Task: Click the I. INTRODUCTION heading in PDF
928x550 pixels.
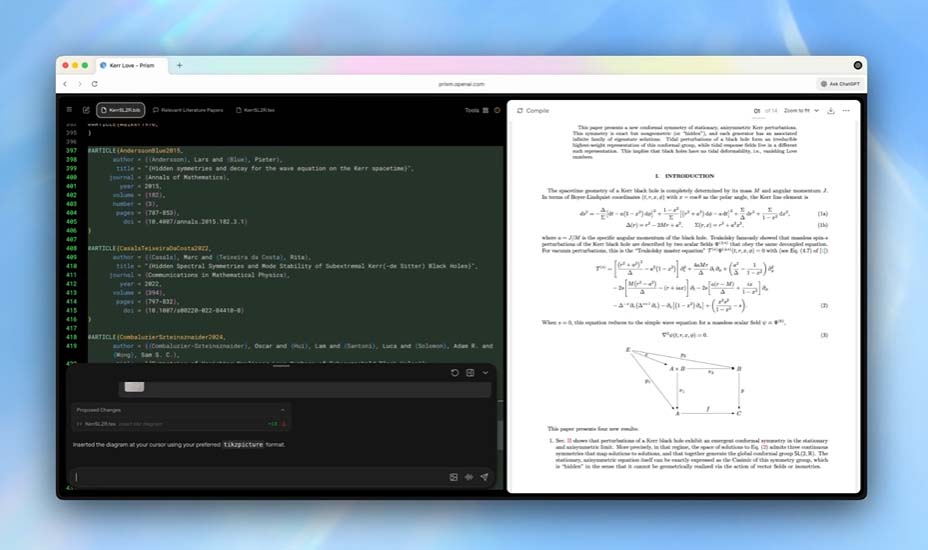Action: (x=684, y=176)
